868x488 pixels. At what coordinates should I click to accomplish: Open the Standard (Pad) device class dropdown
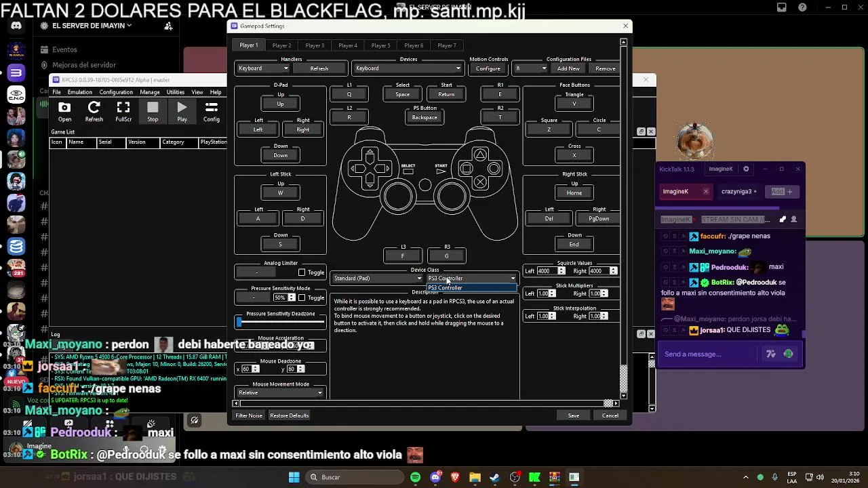[x=378, y=279]
